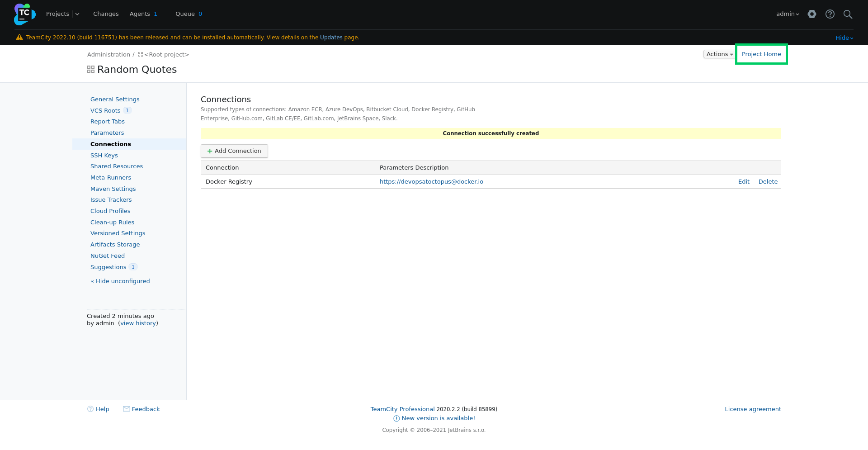Open Issue Trackers settings

(111, 200)
